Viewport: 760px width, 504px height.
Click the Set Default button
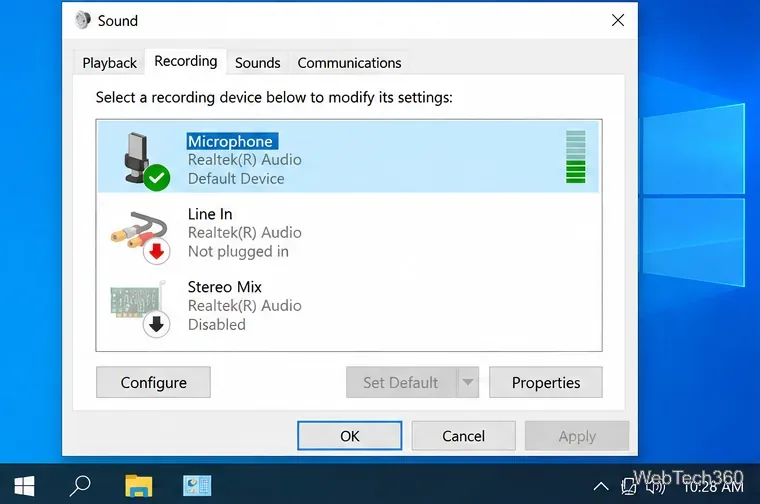click(x=401, y=382)
